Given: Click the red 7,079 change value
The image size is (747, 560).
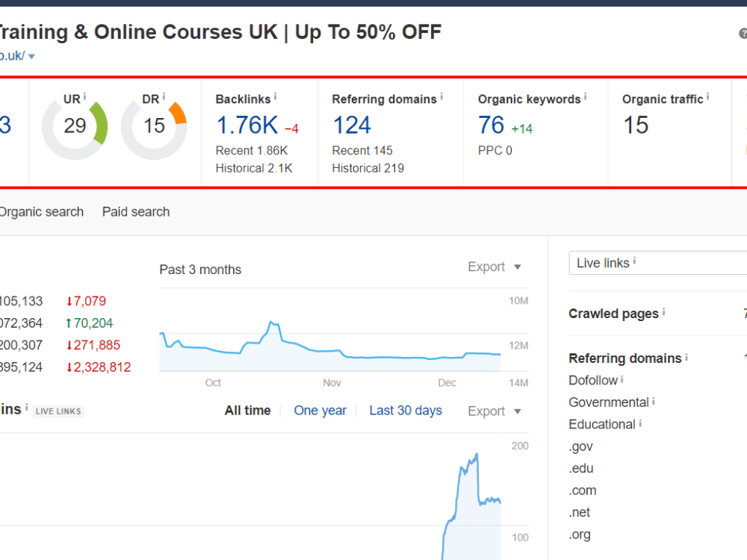Looking at the screenshot, I should click(86, 301).
